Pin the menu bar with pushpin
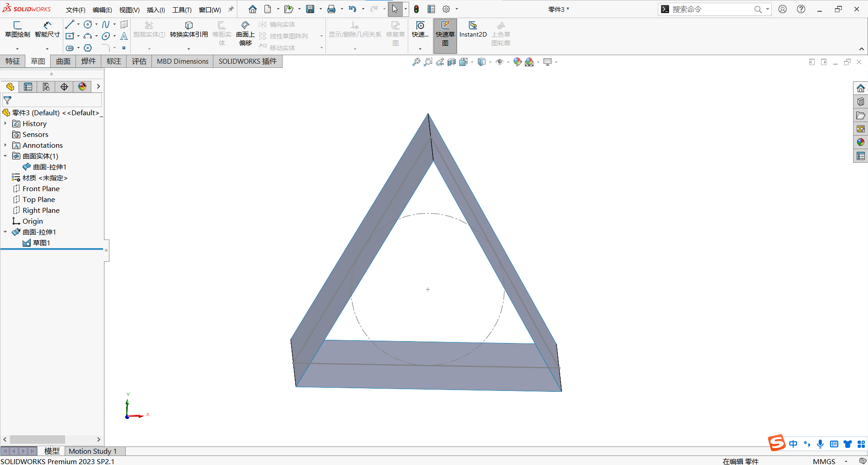Screen dimensions: 868x465 [231, 9]
